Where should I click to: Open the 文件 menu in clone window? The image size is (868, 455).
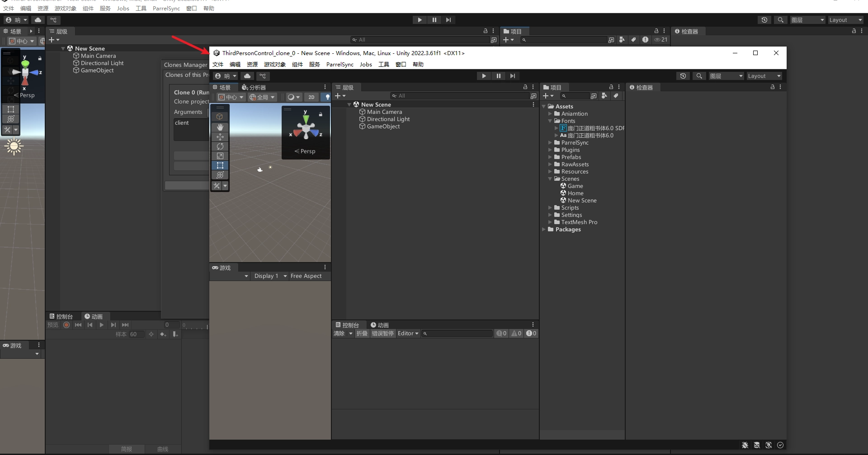(x=218, y=65)
